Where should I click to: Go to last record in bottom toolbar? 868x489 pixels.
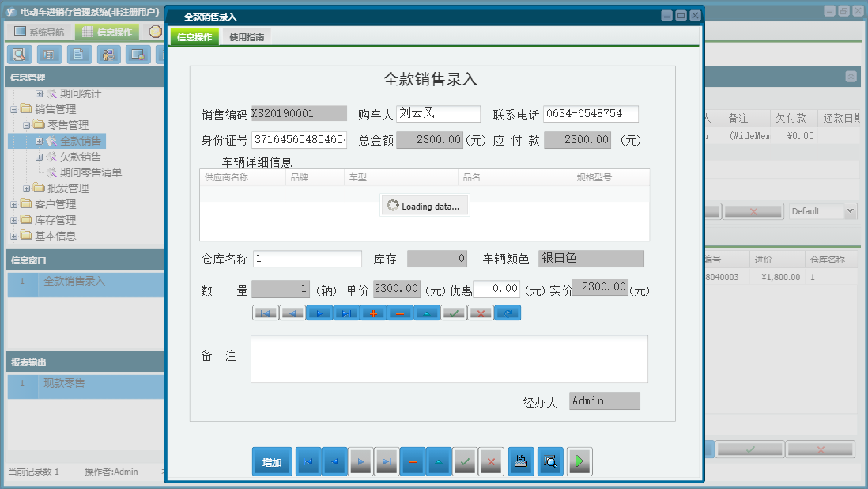(x=387, y=461)
